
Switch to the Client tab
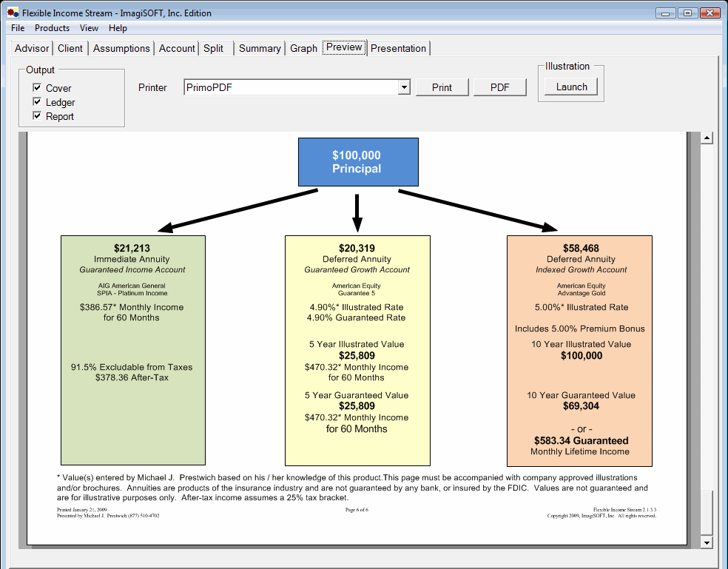tap(70, 48)
